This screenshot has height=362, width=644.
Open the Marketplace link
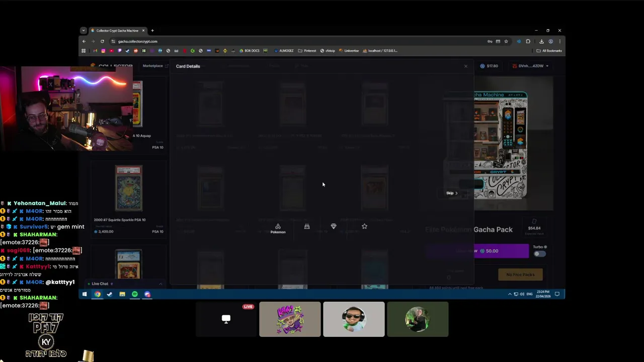[x=155, y=66]
